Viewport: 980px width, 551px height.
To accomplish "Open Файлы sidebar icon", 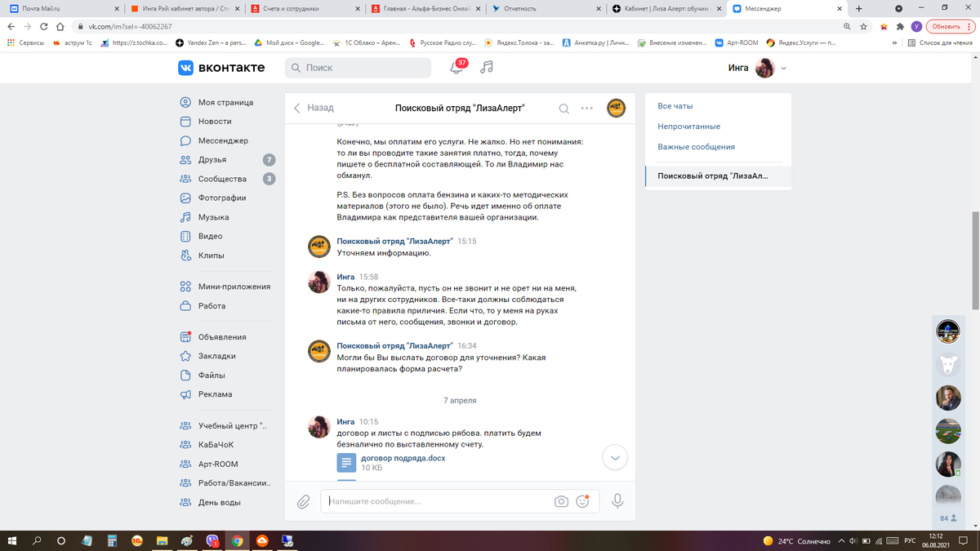I will tap(185, 375).
